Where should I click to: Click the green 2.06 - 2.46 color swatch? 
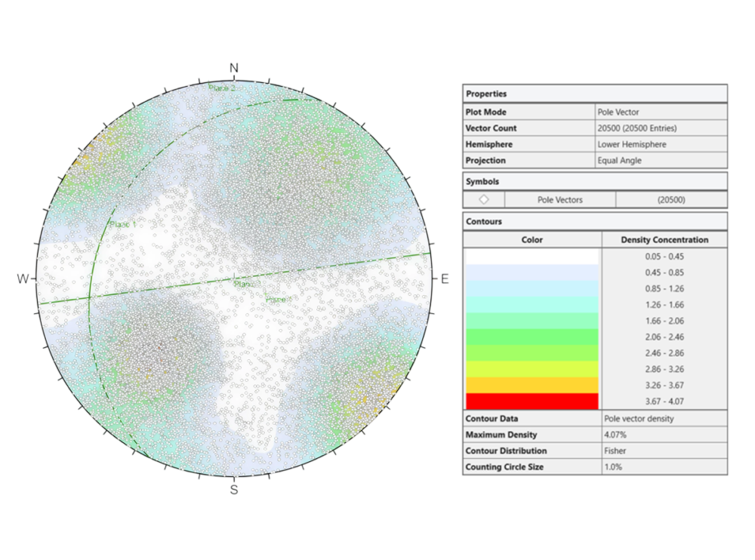[532, 337]
